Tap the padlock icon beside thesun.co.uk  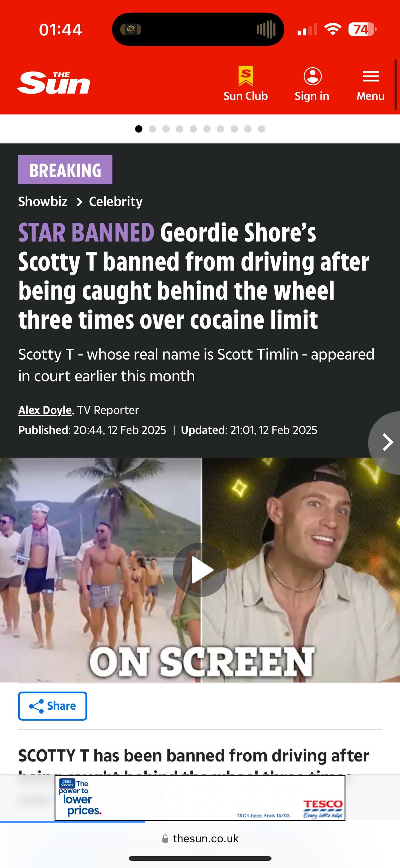coord(165,838)
